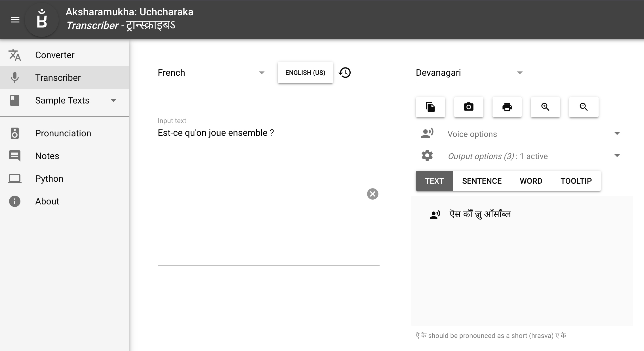Open the Pronunciation page
This screenshot has height=351, width=644.
pos(65,133)
